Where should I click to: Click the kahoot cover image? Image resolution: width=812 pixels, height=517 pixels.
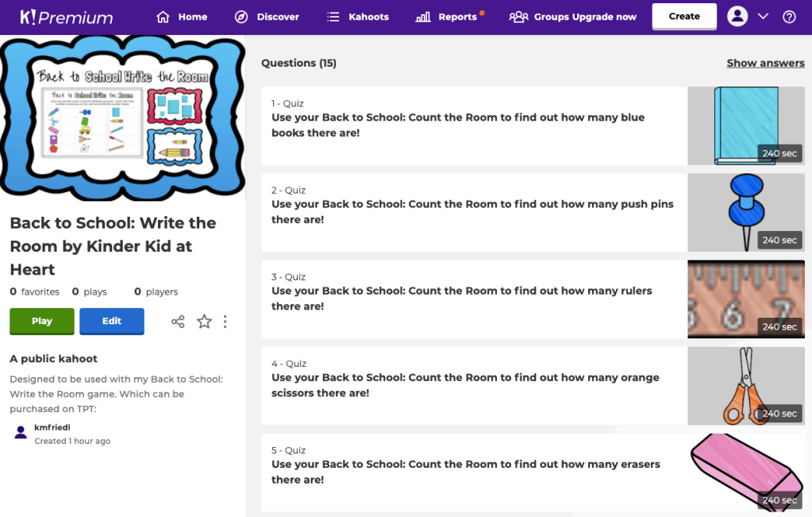point(123,117)
